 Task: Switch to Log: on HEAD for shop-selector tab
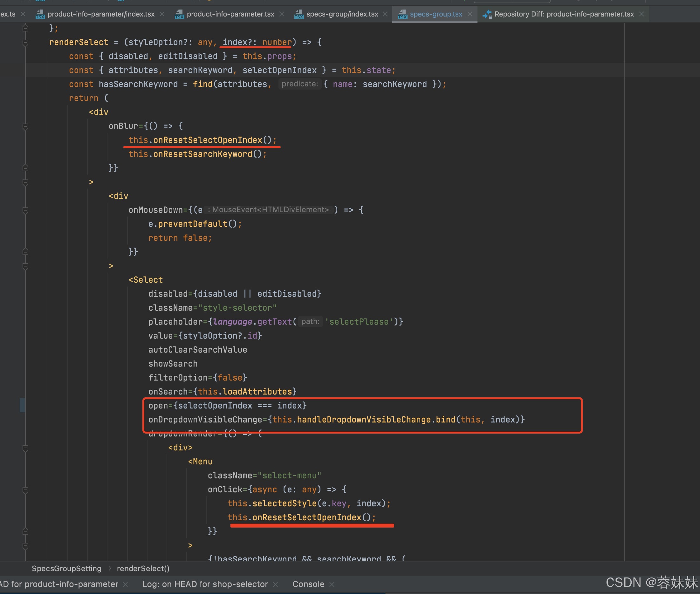coord(205,584)
